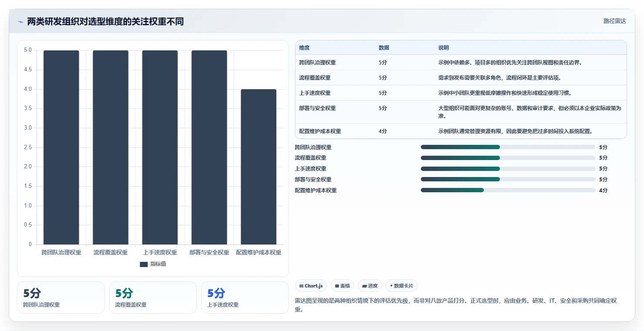Viewport: 644px width, 331px height.
Task: Click the footnote starting 雷达图呈现的是
Action: [456, 305]
